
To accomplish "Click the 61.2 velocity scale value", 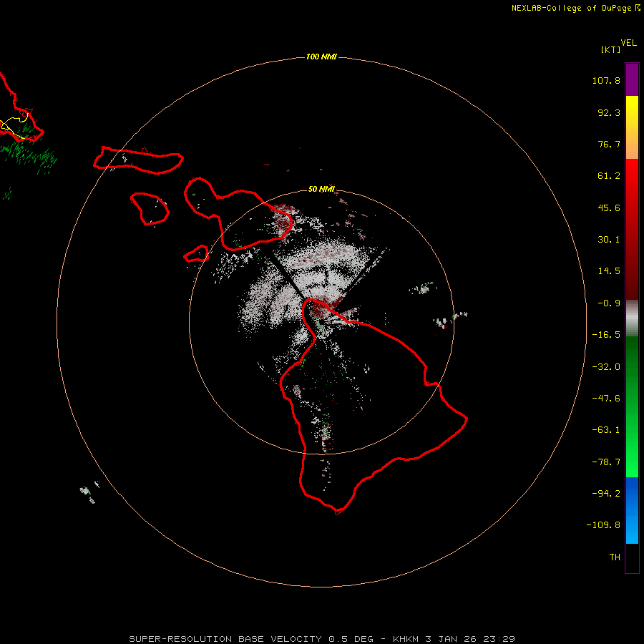I will pyautogui.click(x=609, y=176).
